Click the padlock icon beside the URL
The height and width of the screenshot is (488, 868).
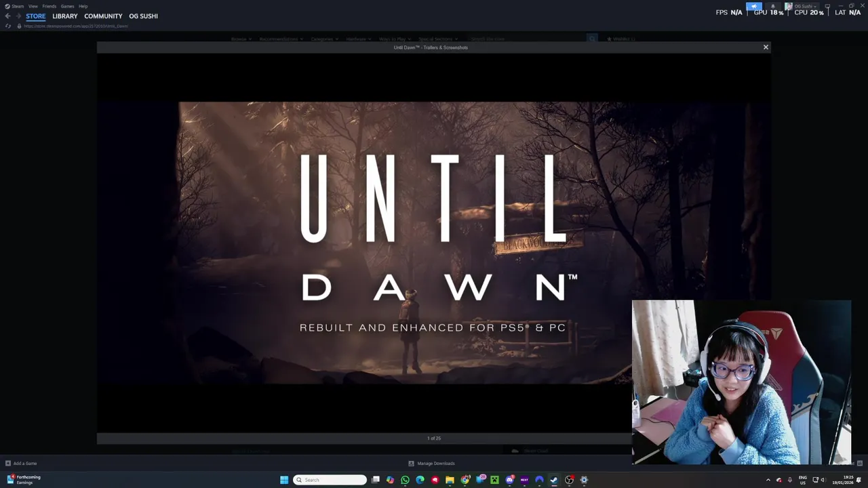(19, 26)
